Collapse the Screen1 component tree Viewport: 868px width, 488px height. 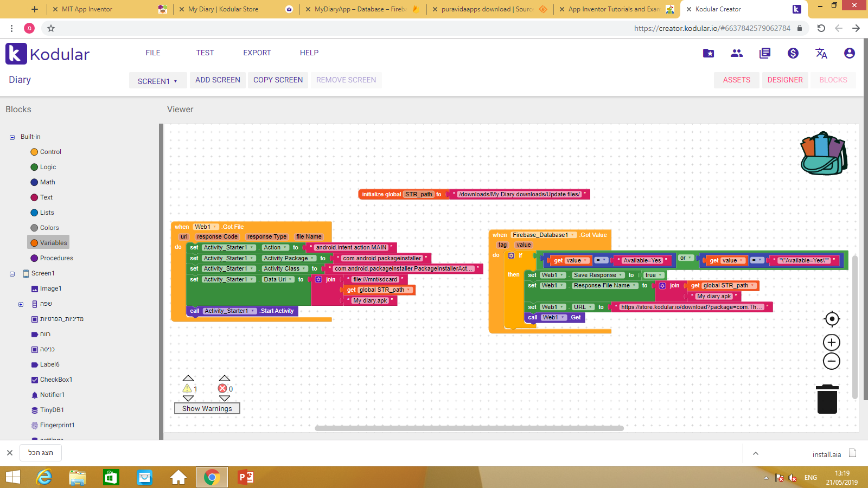pyautogui.click(x=12, y=274)
